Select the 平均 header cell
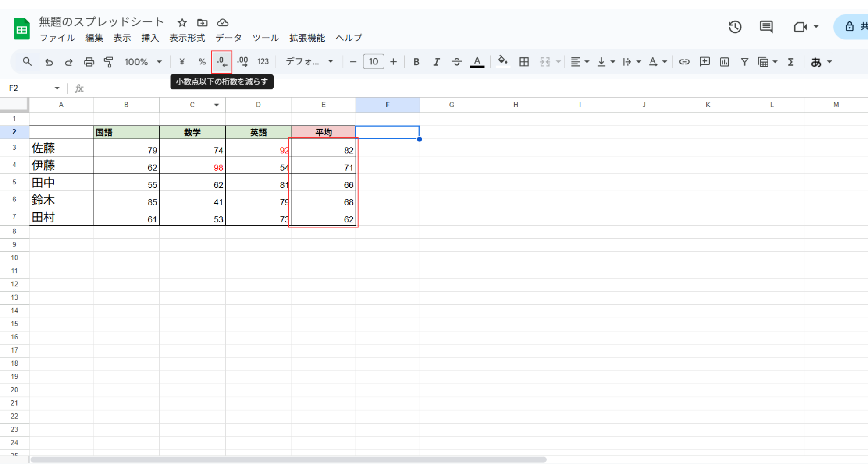This screenshot has height=473, width=868. [x=324, y=132]
